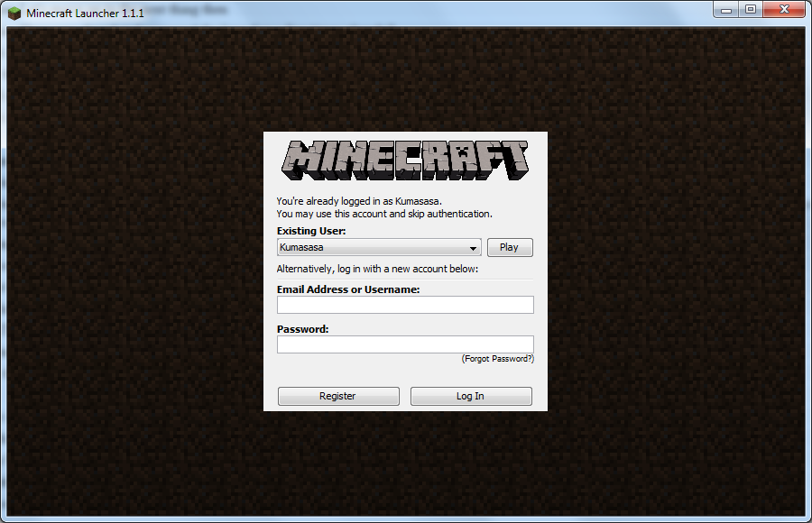The image size is (812, 523).
Task: Click the Play button
Action: (510, 247)
